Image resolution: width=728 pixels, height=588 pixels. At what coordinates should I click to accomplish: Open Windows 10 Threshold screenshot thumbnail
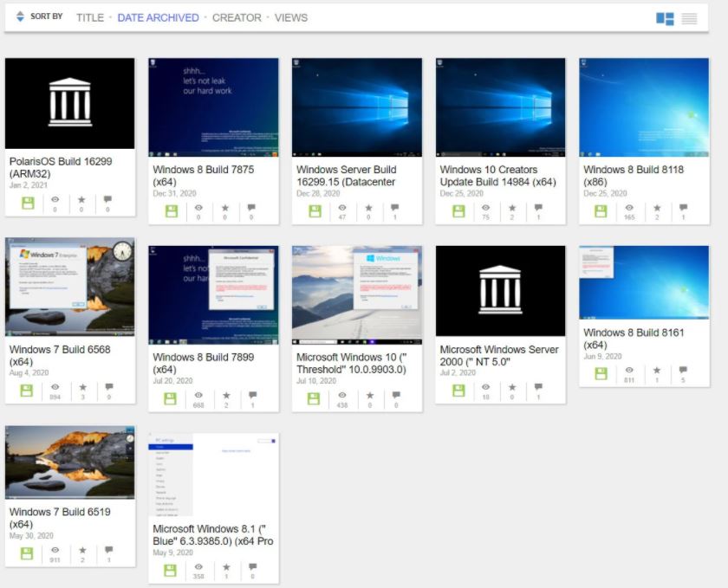pyautogui.click(x=357, y=295)
